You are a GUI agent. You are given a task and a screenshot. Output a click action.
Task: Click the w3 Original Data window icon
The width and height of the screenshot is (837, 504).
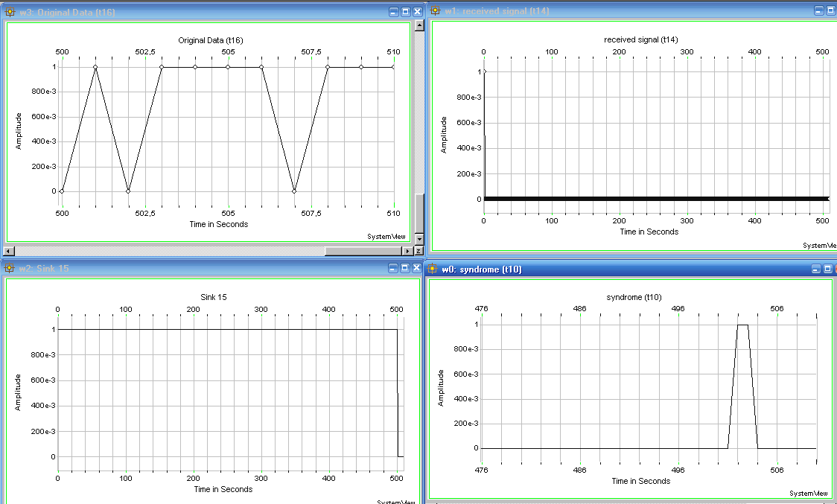pyautogui.click(x=9, y=12)
